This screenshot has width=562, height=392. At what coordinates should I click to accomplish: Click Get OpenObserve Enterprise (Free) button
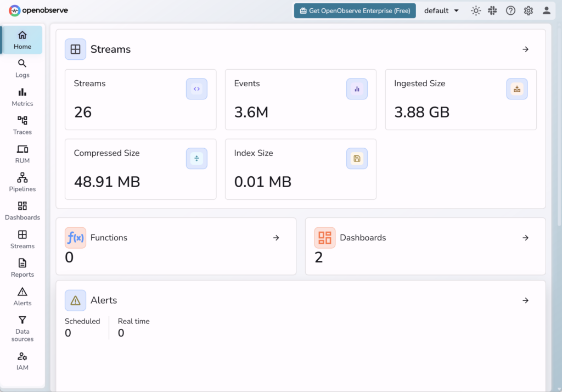click(x=355, y=10)
